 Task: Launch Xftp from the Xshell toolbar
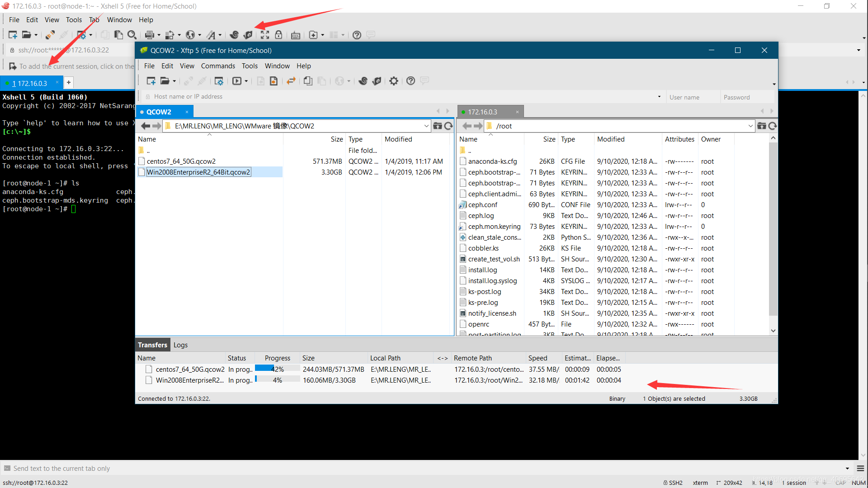click(248, 35)
